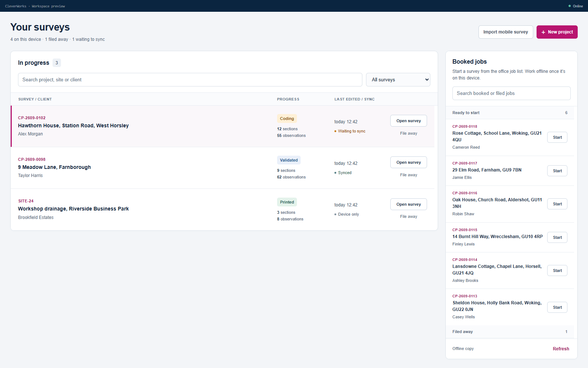Click the New project button
The image size is (588, 368).
point(557,32)
